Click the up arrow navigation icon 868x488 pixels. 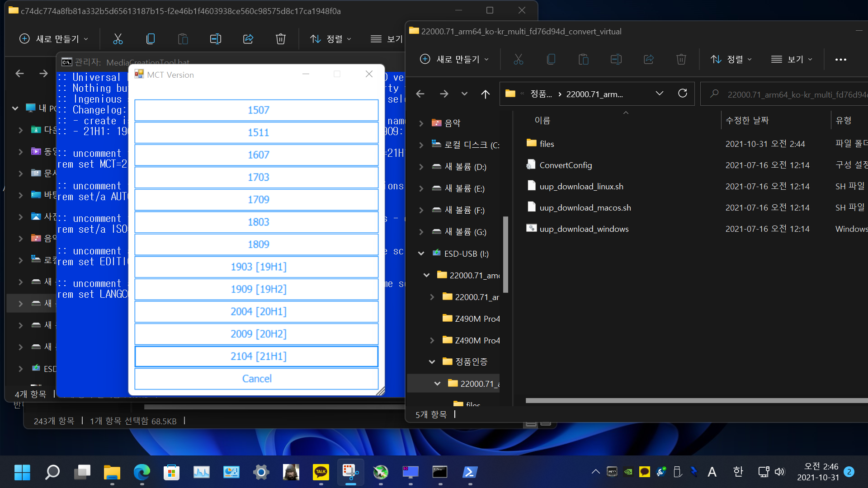click(x=485, y=94)
